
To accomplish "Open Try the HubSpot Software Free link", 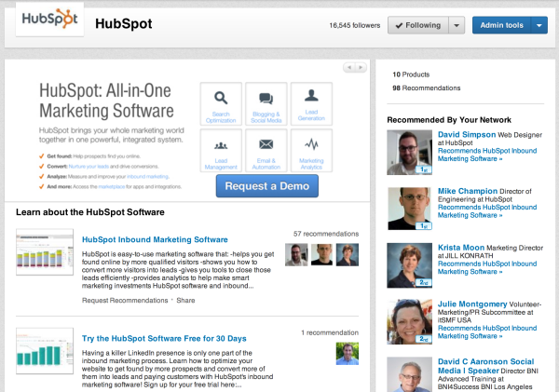I will [x=164, y=339].
